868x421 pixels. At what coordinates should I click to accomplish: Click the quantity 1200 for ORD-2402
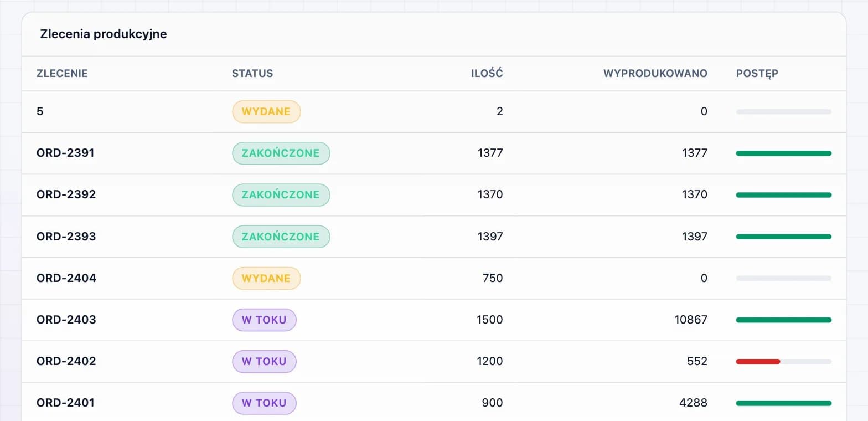[490, 361]
